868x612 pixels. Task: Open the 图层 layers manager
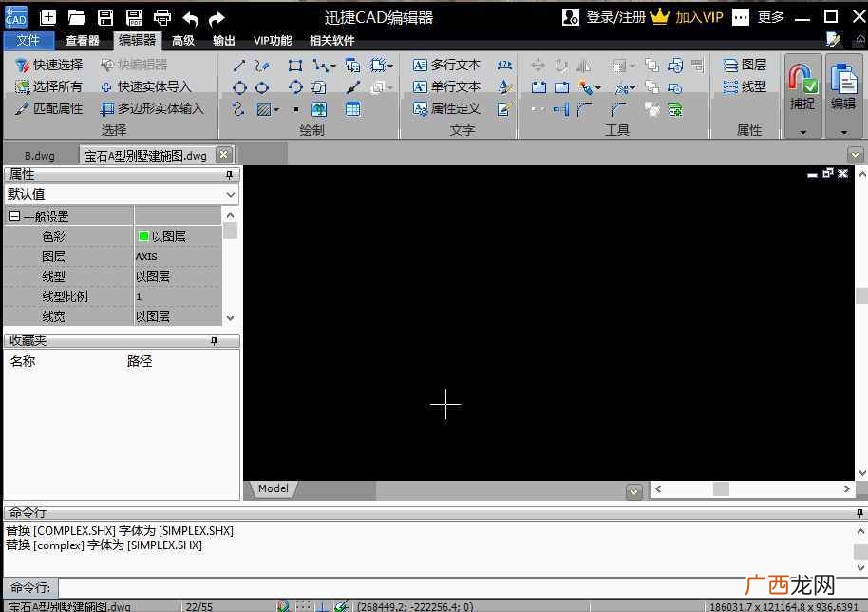point(745,65)
